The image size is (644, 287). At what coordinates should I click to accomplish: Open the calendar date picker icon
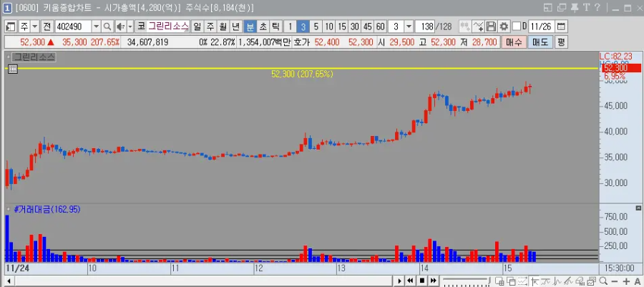coord(561,26)
